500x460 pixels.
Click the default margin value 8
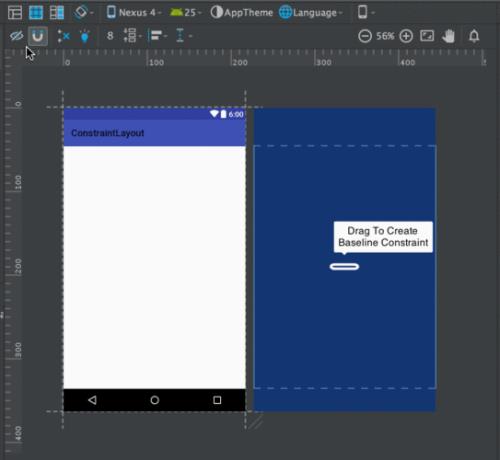pyautogui.click(x=110, y=36)
